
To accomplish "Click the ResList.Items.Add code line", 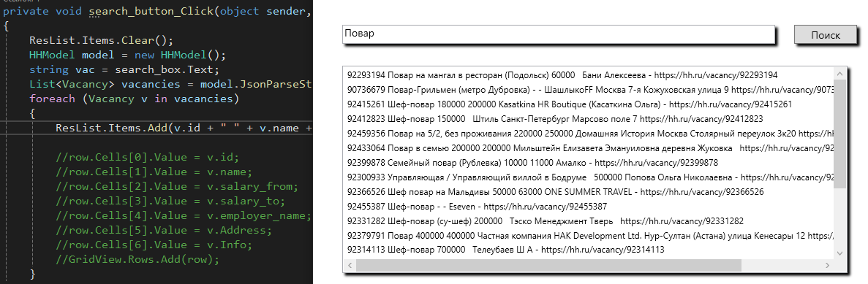I will point(184,128).
